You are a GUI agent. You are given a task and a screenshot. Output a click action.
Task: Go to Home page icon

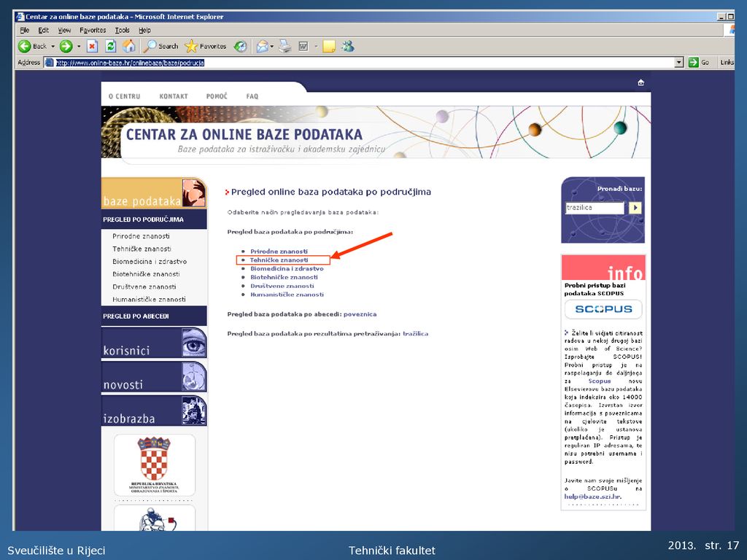[x=128, y=46]
